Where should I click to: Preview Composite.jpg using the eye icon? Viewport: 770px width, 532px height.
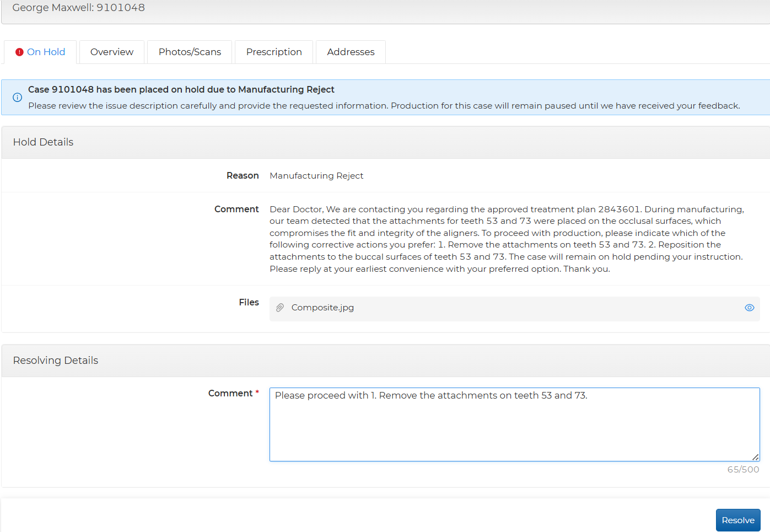pyautogui.click(x=749, y=308)
